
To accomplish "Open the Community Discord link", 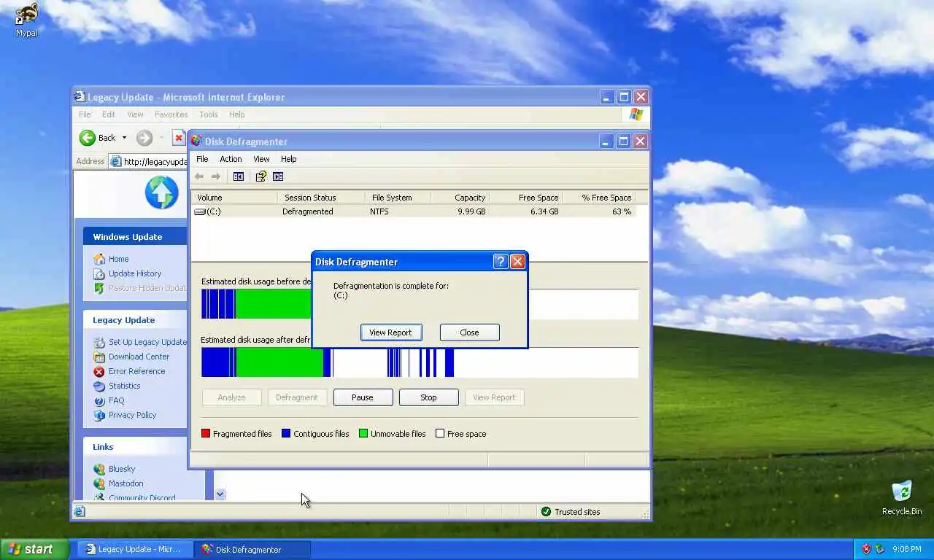I will point(142,498).
